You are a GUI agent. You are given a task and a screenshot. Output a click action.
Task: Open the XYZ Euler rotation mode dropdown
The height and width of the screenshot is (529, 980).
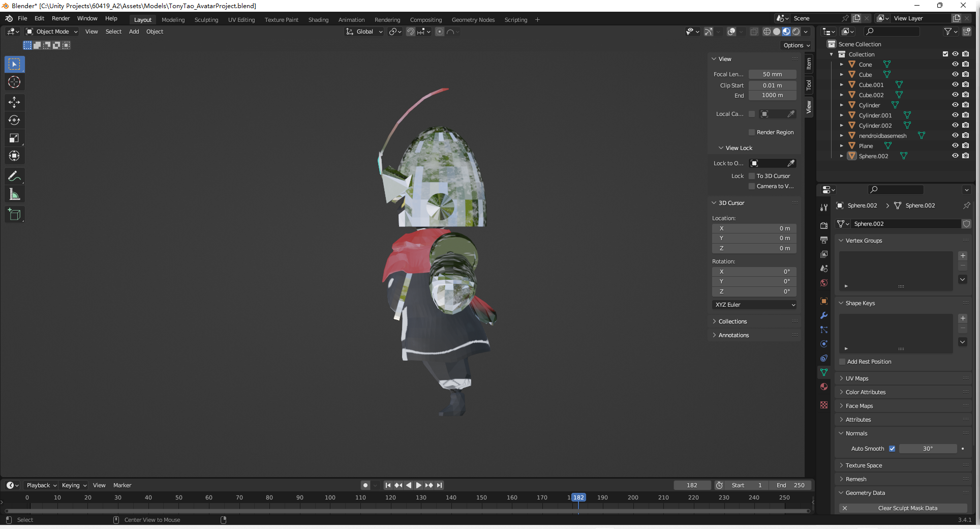pos(754,305)
